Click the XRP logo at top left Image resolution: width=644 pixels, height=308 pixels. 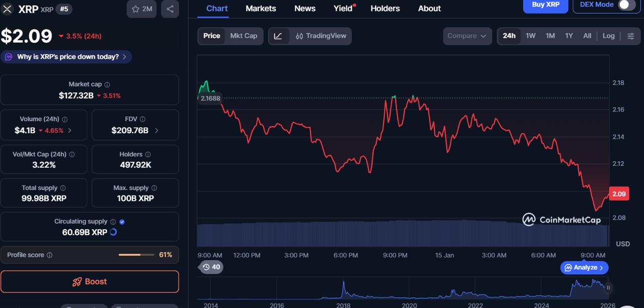pyautogui.click(x=8, y=9)
